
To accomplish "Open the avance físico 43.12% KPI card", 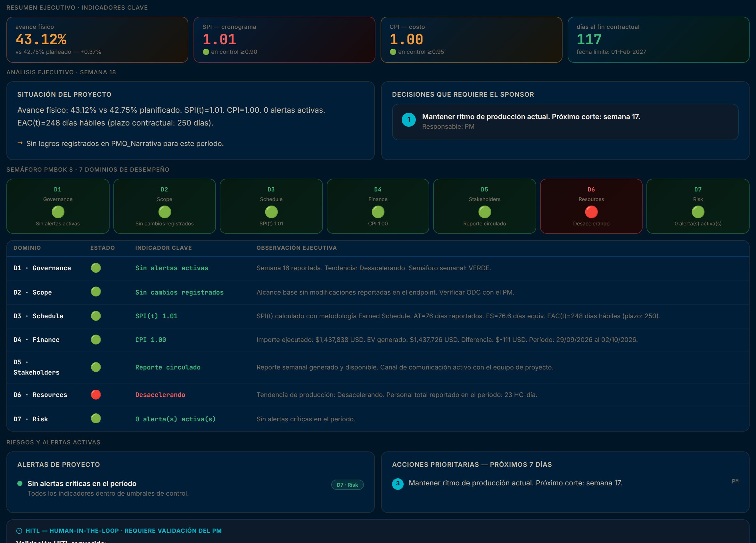I will tap(97, 40).
